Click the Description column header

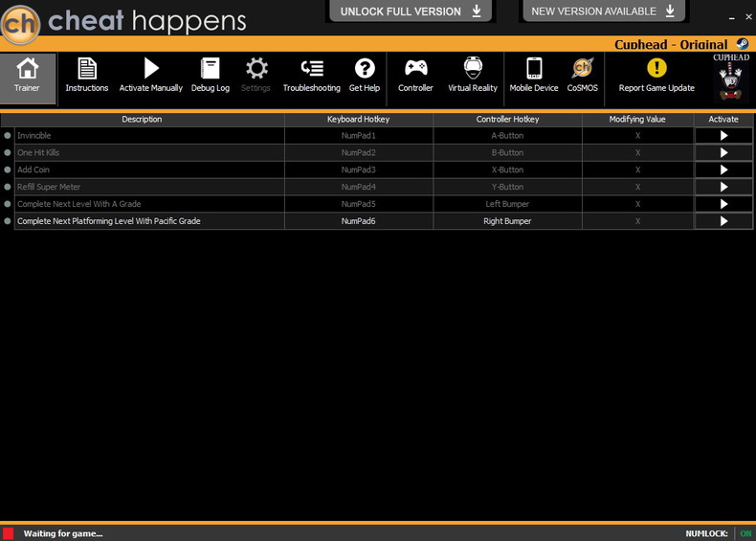[142, 119]
